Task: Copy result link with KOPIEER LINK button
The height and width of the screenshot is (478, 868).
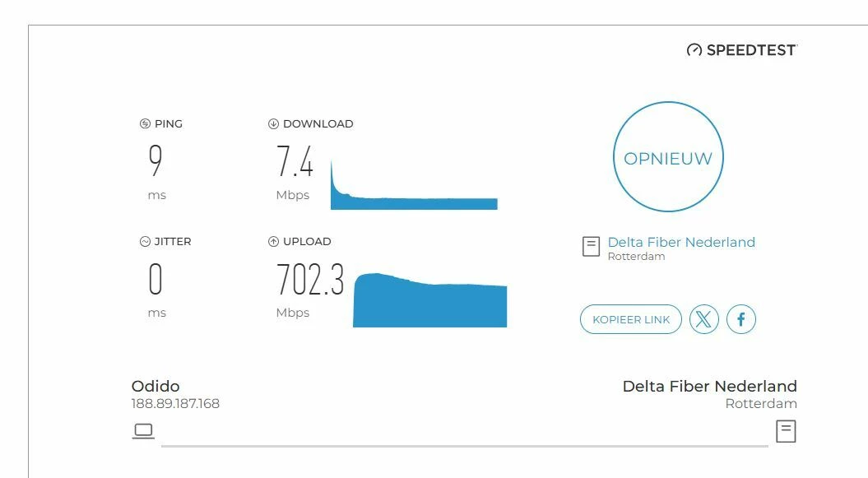Action: (630, 319)
